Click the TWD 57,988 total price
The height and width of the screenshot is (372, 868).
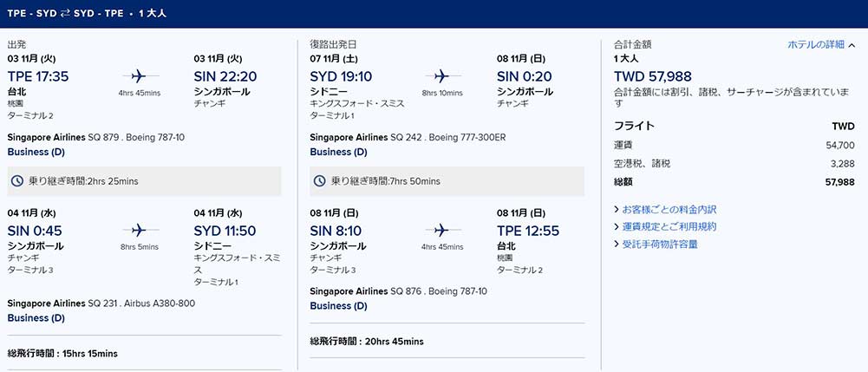click(x=653, y=76)
